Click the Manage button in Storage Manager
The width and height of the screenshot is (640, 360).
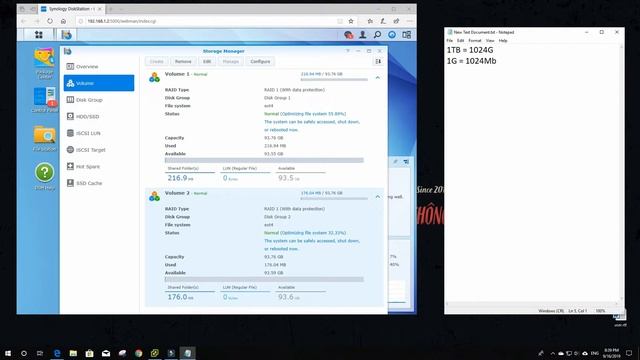click(x=231, y=61)
